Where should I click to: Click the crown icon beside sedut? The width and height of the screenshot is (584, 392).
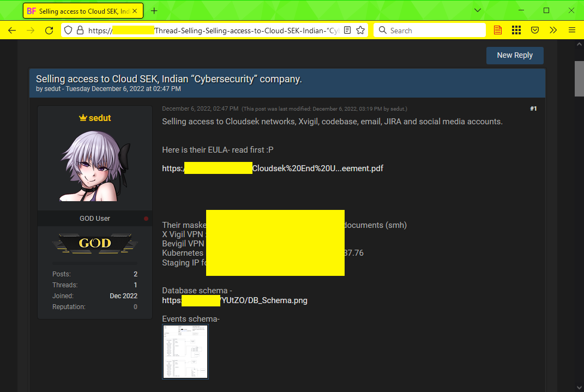point(83,118)
